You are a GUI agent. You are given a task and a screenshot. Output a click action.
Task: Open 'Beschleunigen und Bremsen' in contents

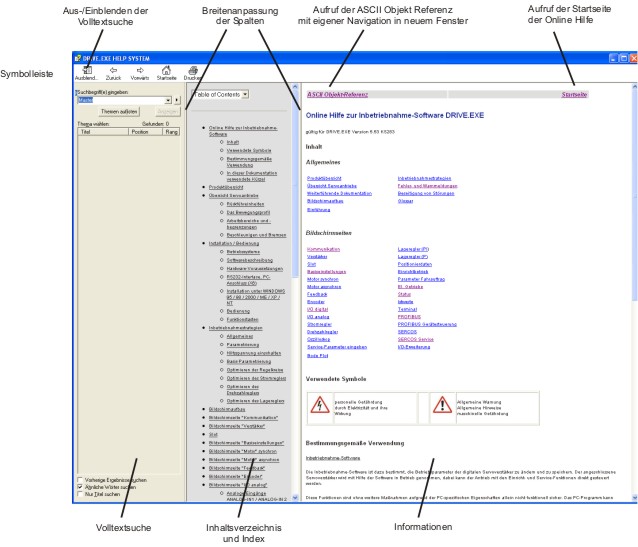click(256, 235)
